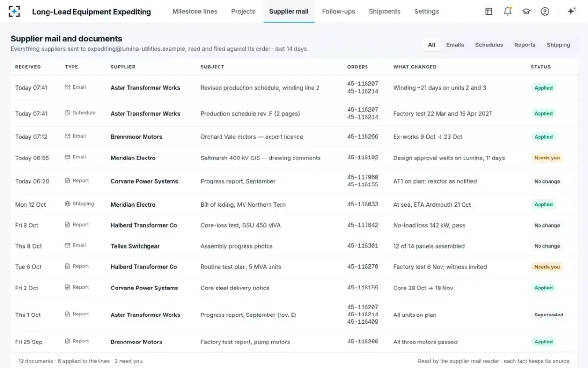
Task: Click order number 45-118270
Action: click(363, 267)
